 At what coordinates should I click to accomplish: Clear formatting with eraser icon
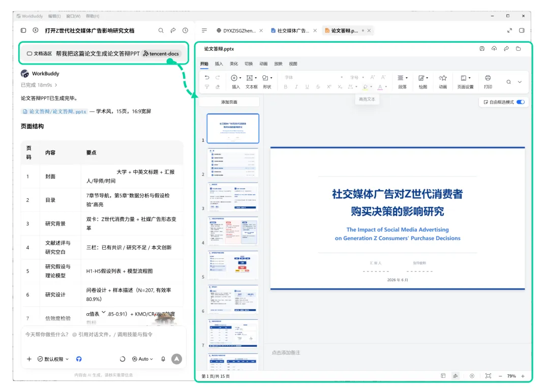pos(218,87)
